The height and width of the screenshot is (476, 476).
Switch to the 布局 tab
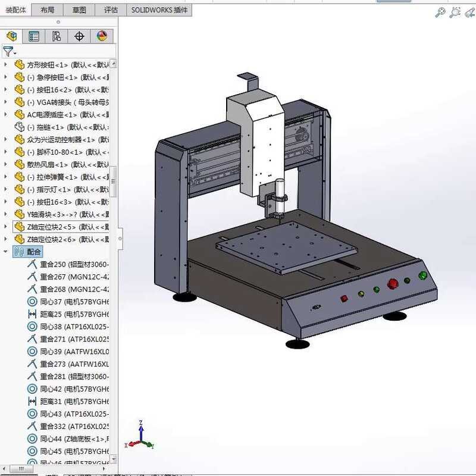[x=48, y=10]
